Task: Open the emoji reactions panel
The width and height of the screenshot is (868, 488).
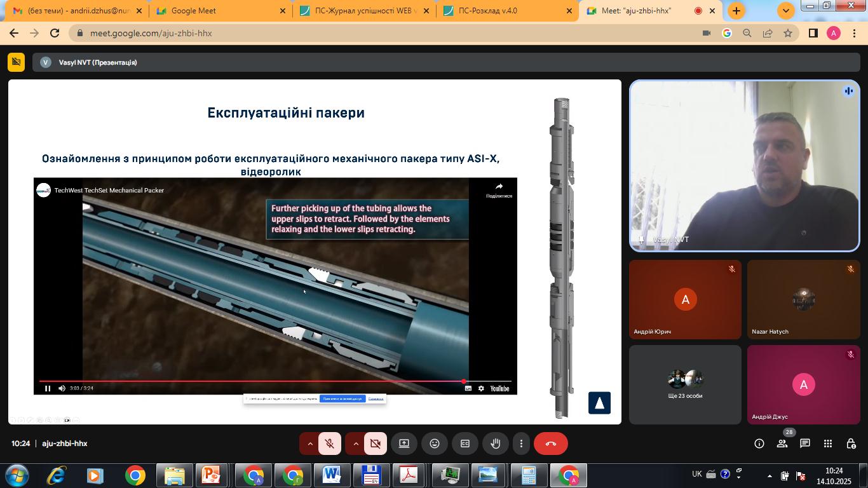Action: [435, 444]
